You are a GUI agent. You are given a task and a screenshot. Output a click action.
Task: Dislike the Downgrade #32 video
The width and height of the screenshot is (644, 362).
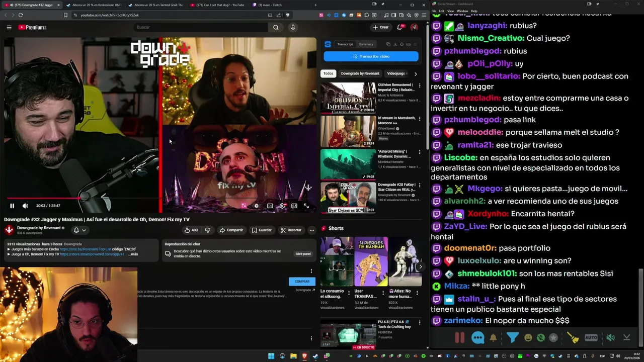coord(207,230)
